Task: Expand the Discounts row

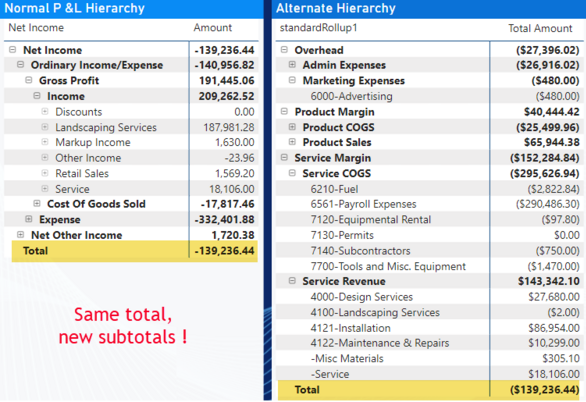Action: pyautogui.click(x=45, y=111)
